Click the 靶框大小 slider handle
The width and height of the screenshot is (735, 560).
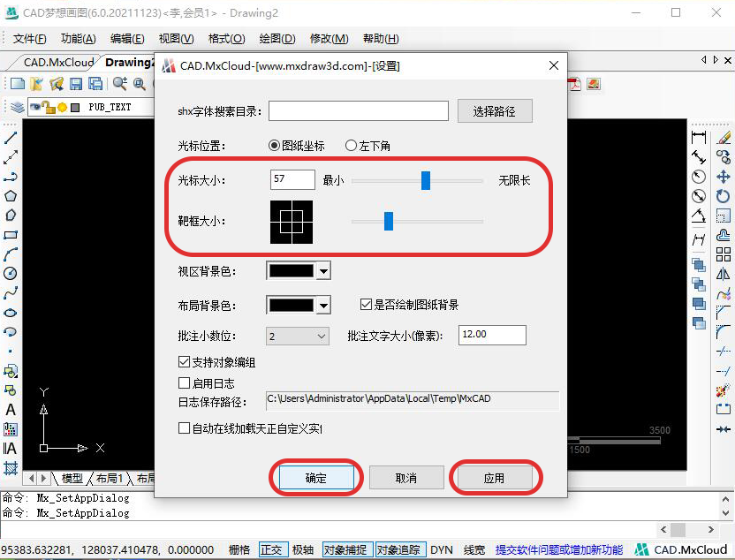tap(389, 221)
